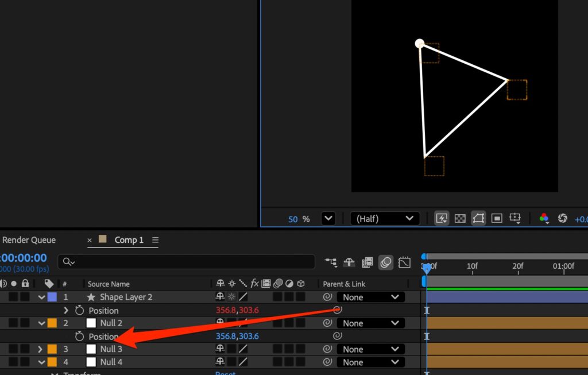Click the Region of Interest icon

(x=497, y=218)
